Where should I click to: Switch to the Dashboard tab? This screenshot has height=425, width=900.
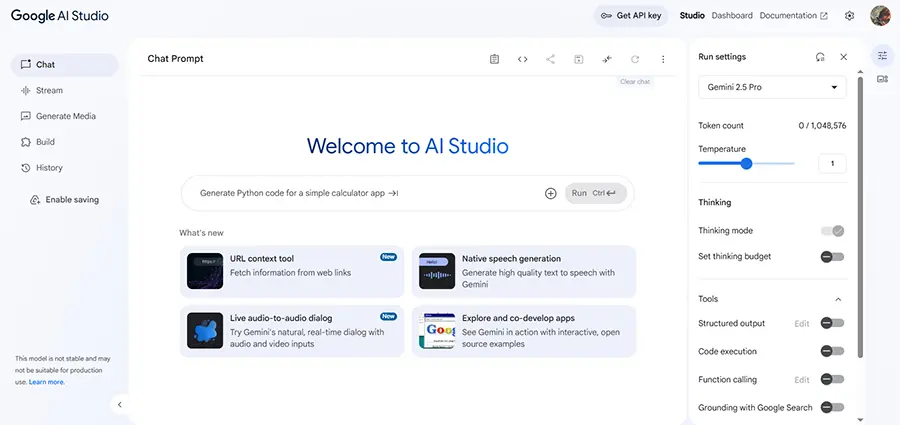pyautogui.click(x=732, y=16)
